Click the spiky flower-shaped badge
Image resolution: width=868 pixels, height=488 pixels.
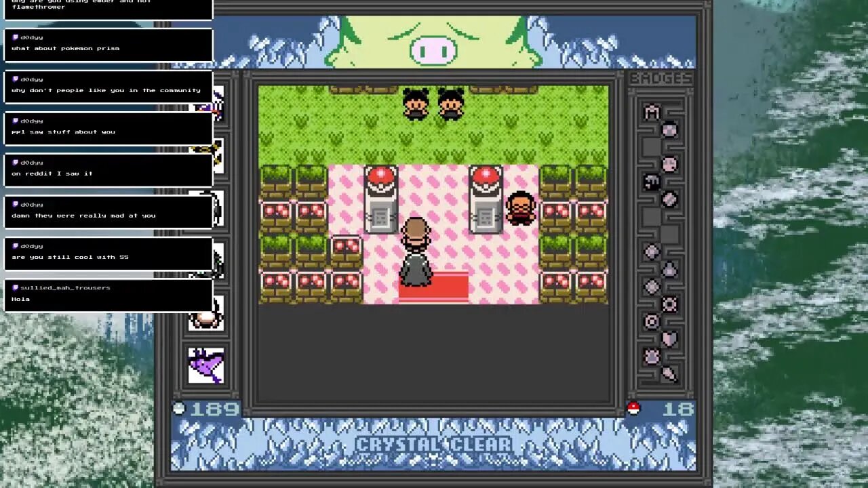point(652,356)
